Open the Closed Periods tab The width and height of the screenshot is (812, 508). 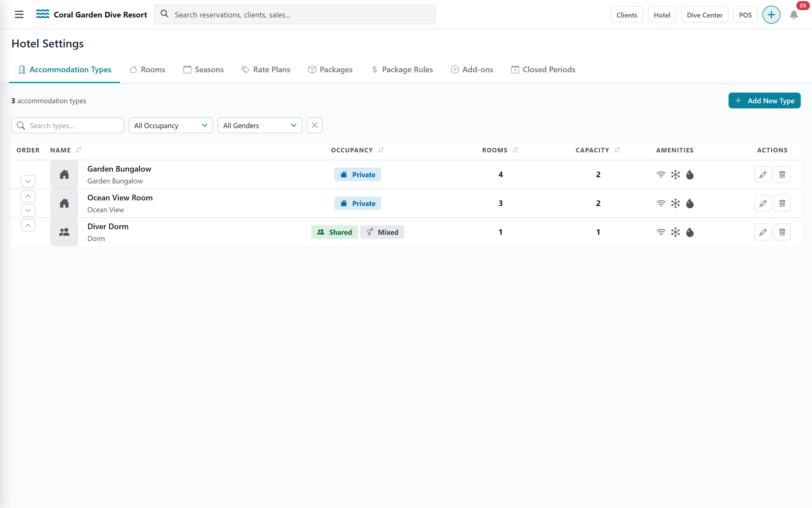[543, 69]
